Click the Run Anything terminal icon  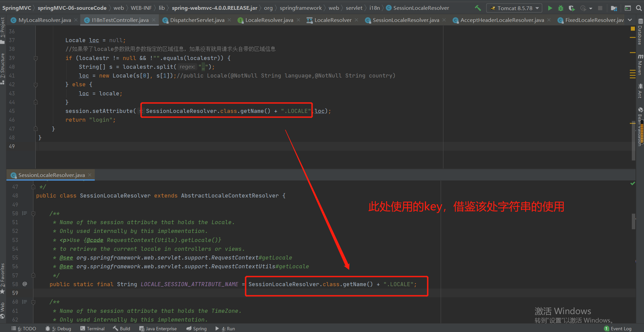point(628,8)
